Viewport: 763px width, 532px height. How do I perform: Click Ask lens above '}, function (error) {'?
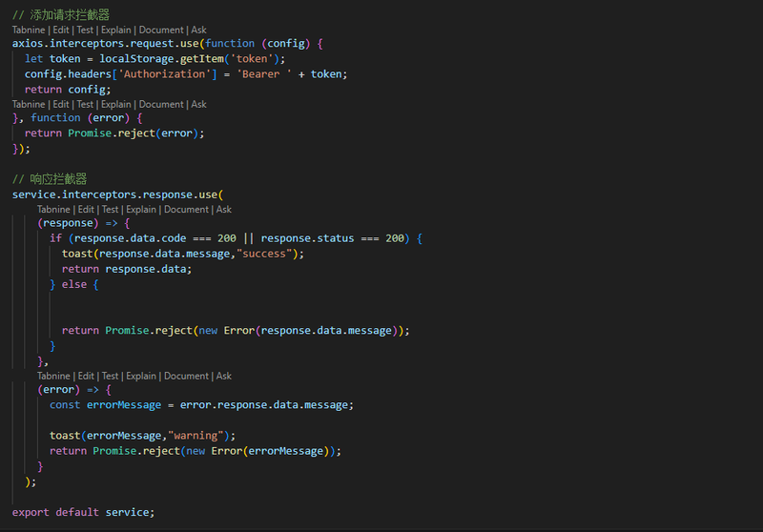coord(198,105)
